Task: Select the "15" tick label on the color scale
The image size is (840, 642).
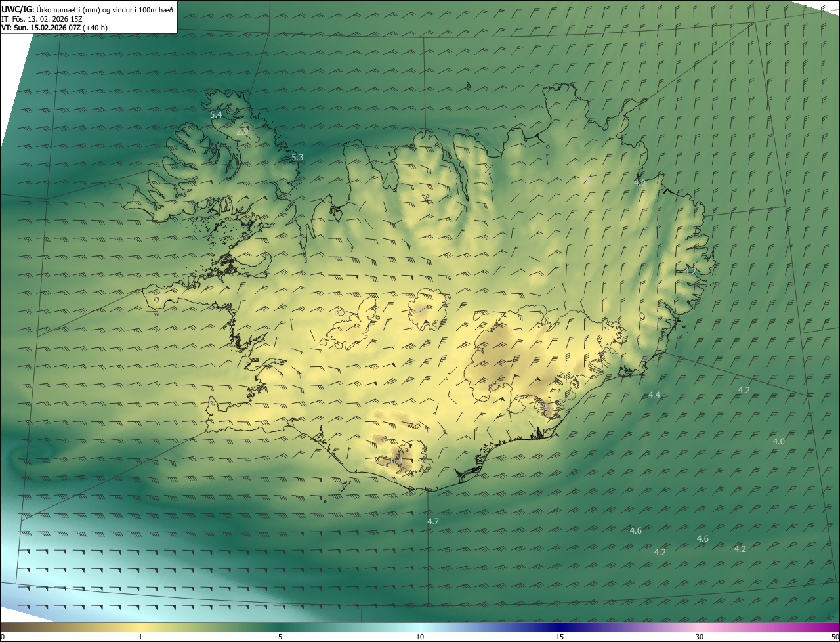Action: tap(560, 637)
